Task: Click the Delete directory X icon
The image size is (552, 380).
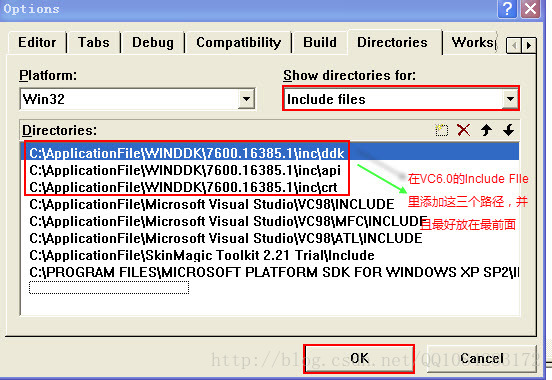Action: tap(463, 130)
